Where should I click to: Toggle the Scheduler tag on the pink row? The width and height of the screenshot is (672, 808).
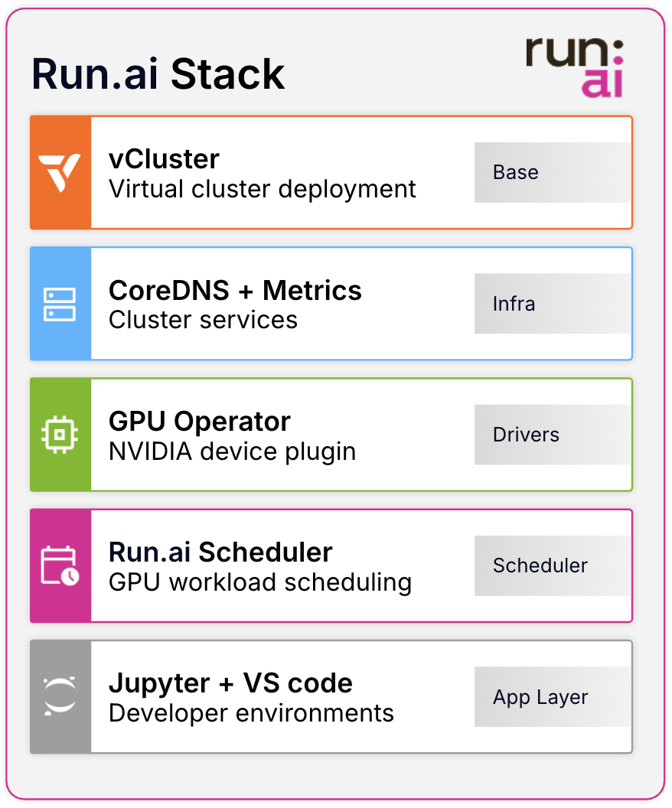[x=553, y=565]
